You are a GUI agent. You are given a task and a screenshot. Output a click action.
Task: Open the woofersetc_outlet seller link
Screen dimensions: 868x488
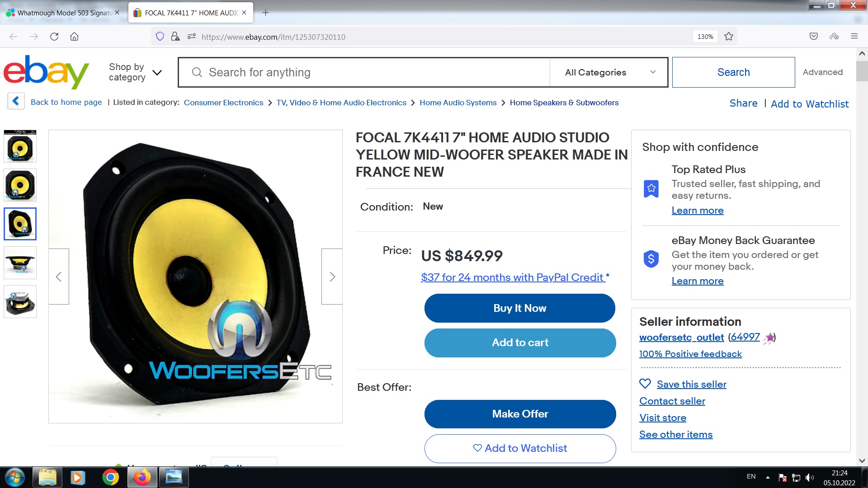pos(681,337)
